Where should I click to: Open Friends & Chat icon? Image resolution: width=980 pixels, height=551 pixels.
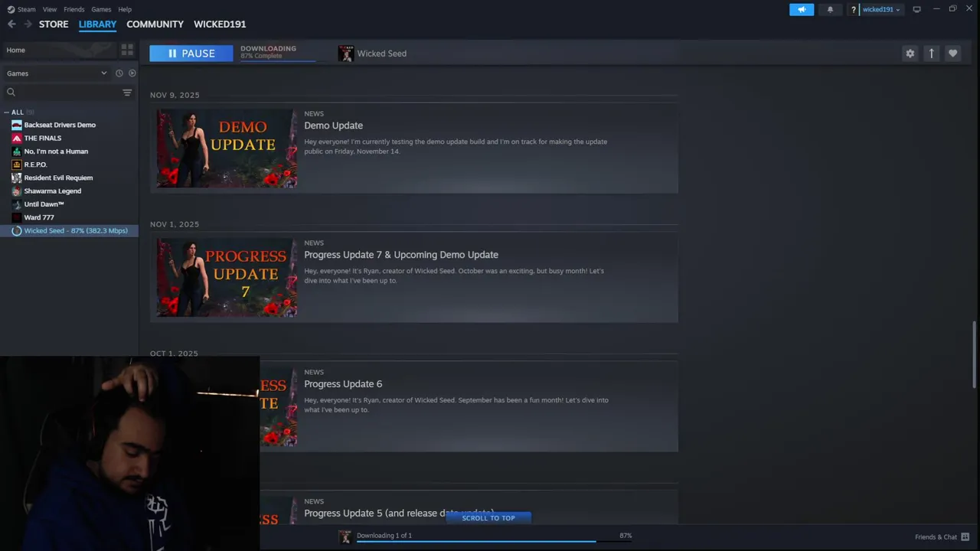coord(965,537)
